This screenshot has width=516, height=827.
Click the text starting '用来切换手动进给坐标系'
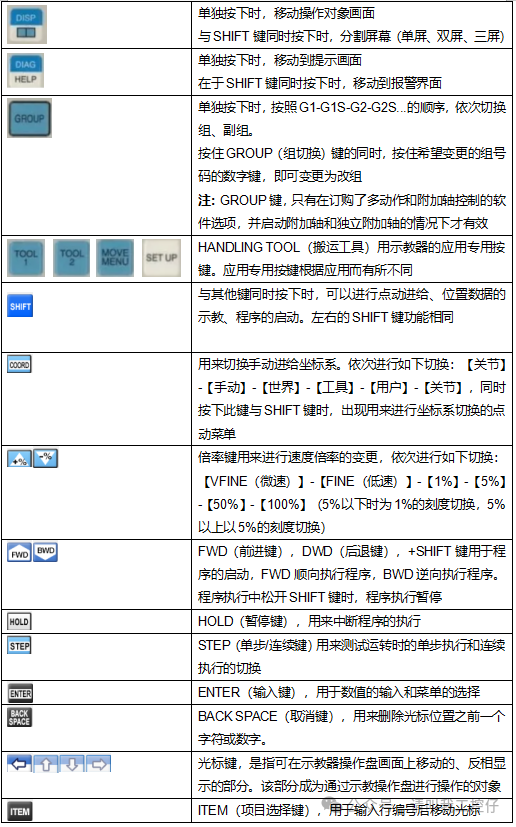point(352,399)
